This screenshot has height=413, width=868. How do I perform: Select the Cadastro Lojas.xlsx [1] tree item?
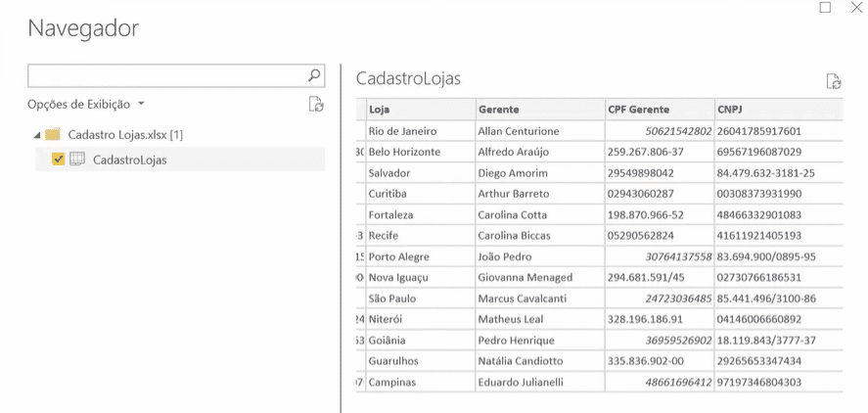pos(125,134)
